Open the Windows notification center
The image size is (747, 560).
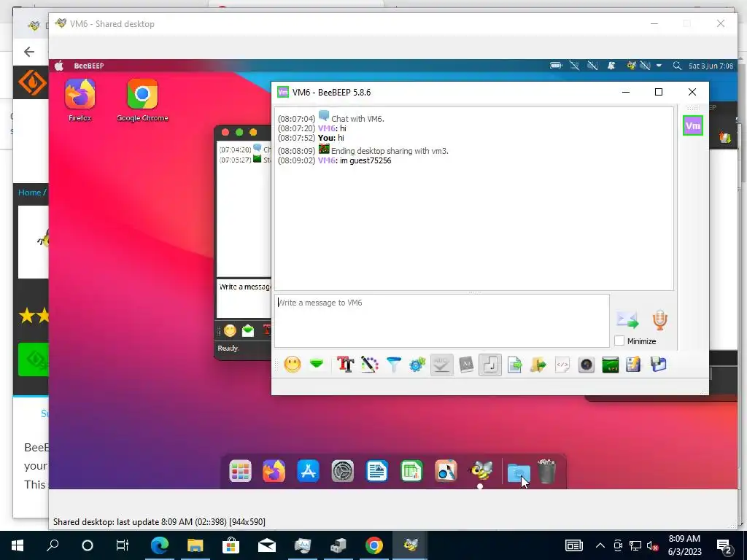click(x=724, y=545)
